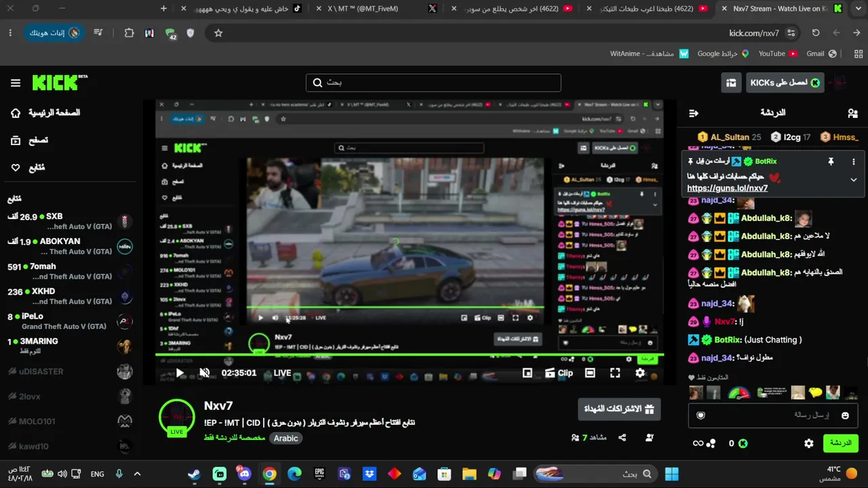
Task: Open the Kick hamburger sidebar menu
Action: point(15,83)
